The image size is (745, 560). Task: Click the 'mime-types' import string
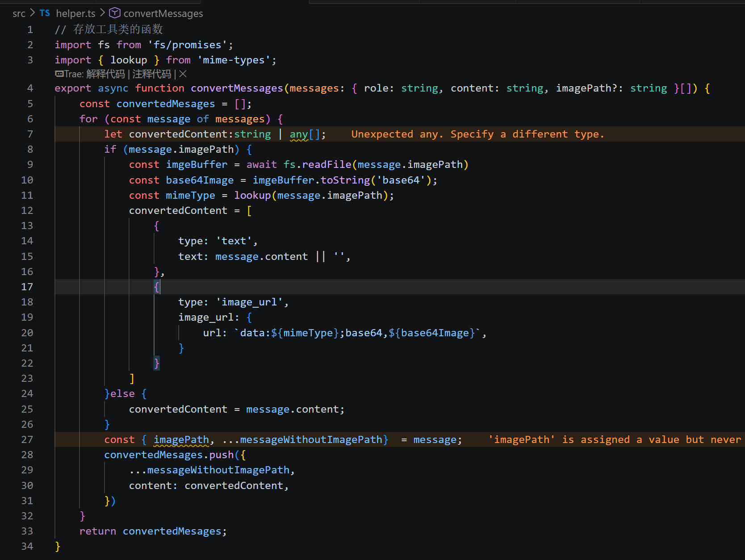[234, 60]
